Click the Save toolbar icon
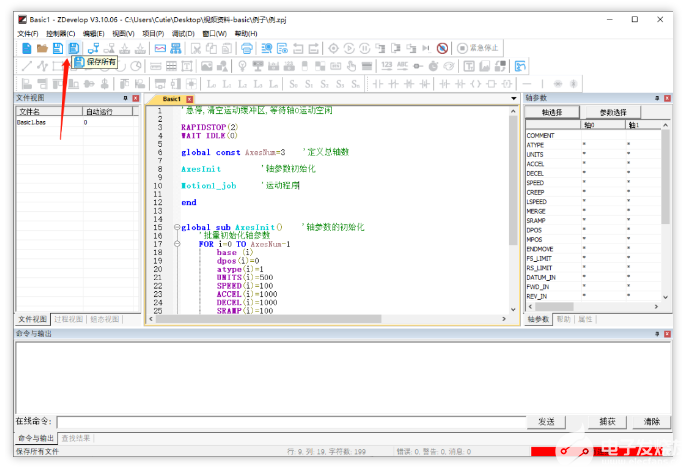Viewport: 695px width, 472px height. click(x=58, y=48)
